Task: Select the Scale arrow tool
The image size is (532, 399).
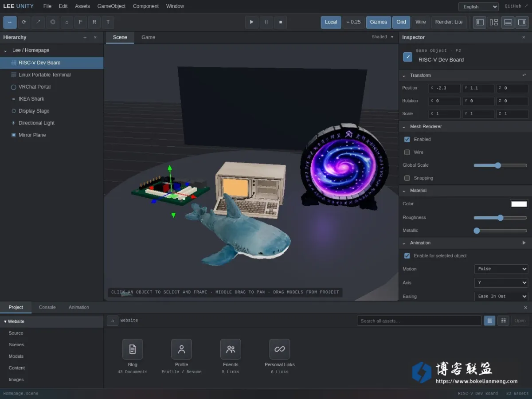Action: tap(38, 22)
